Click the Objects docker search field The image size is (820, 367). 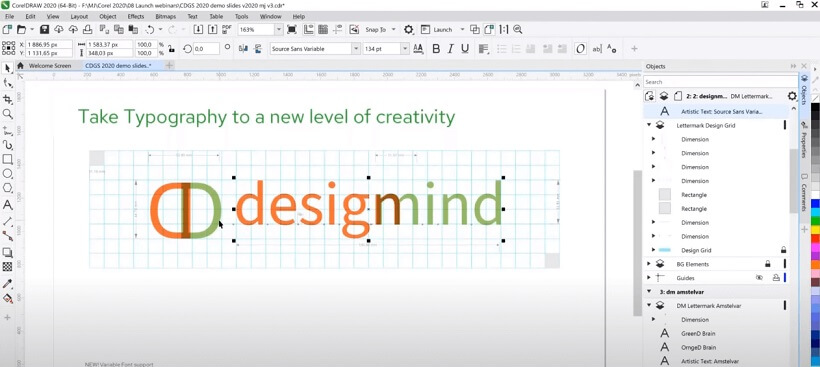tap(720, 82)
